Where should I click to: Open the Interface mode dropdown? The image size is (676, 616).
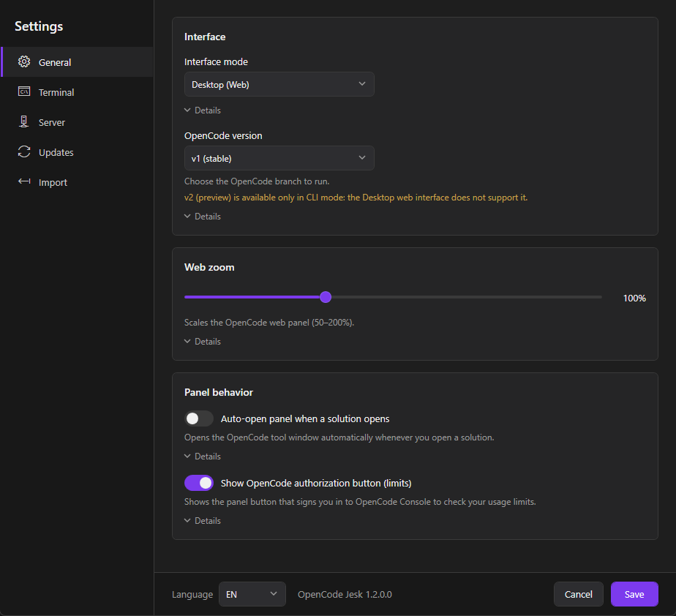[x=279, y=84]
